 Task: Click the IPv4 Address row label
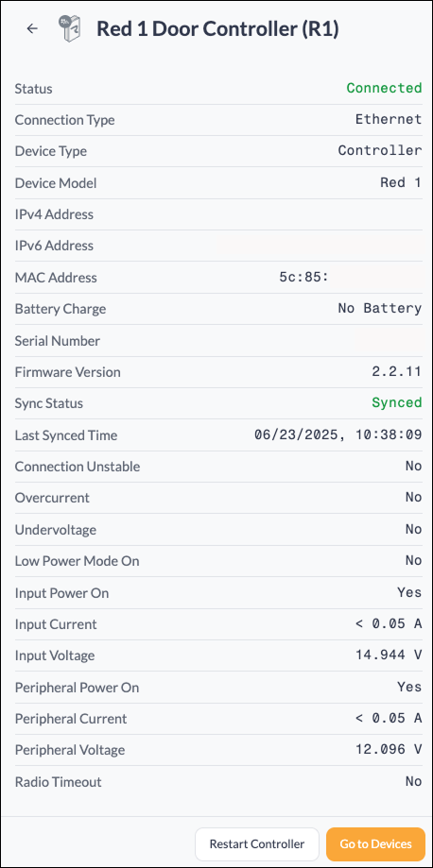54,214
